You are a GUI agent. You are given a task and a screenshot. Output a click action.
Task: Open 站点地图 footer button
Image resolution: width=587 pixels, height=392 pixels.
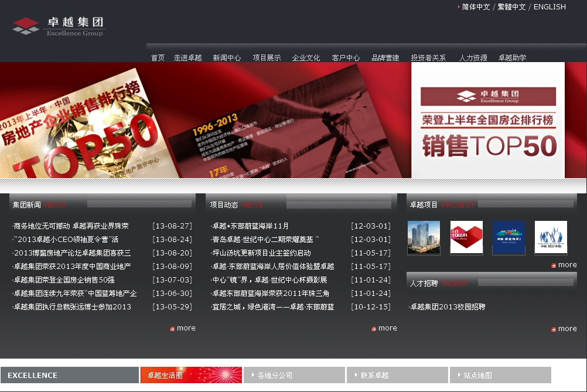click(x=500, y=375)
